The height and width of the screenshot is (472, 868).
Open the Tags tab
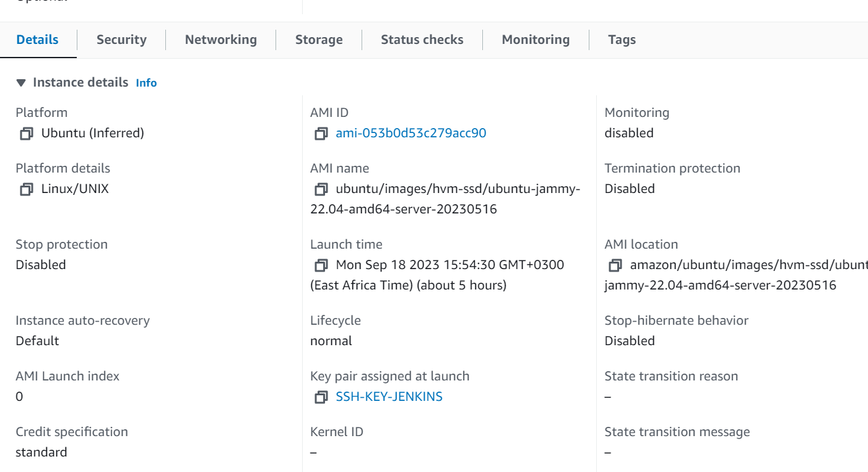point(622,40)
